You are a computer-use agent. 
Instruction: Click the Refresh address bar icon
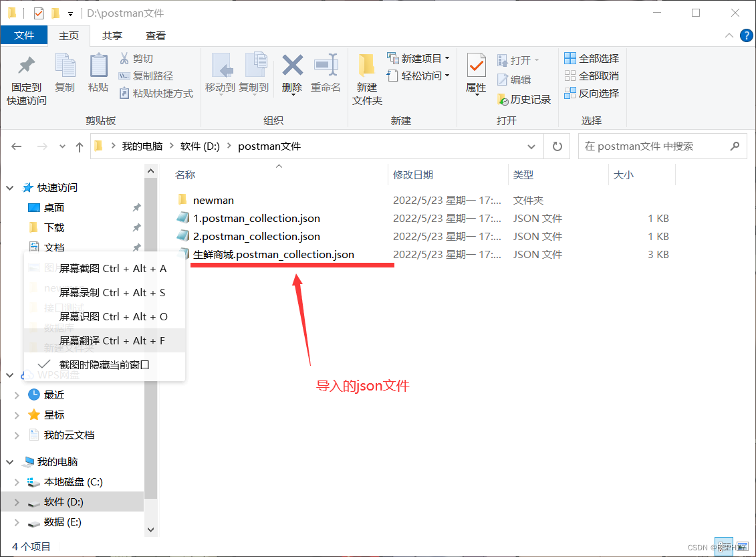tap(557, 146)
